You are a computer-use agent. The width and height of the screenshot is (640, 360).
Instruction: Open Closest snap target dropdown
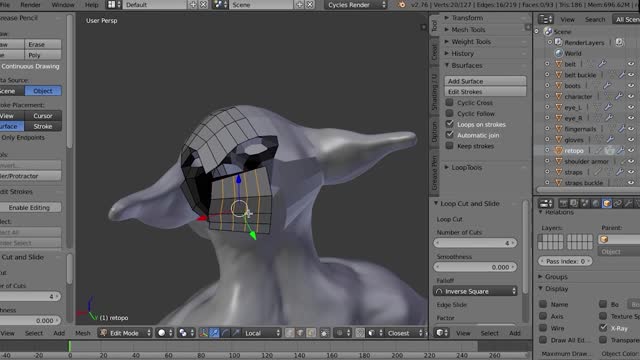pyautogui.click(x=403, y=333)
